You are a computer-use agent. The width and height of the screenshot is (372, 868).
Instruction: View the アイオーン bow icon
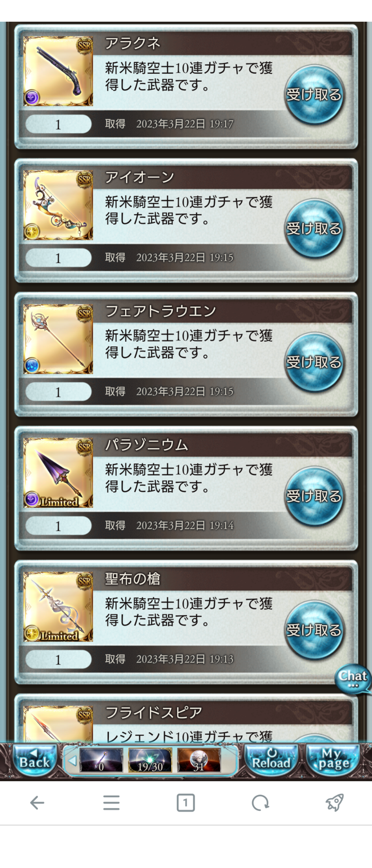pos(58,205)
